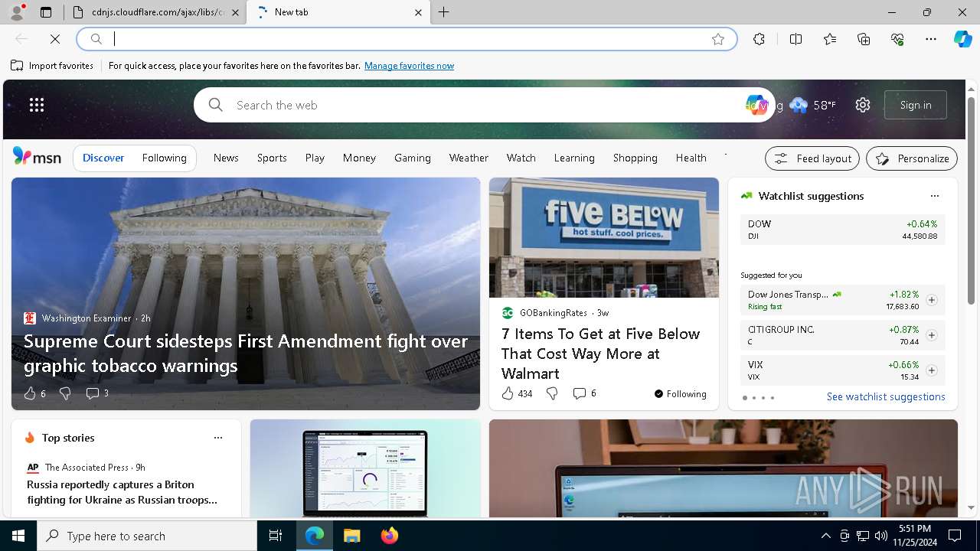Click Import favorites
Screen dimensions: 980x551
coord(52,66)
